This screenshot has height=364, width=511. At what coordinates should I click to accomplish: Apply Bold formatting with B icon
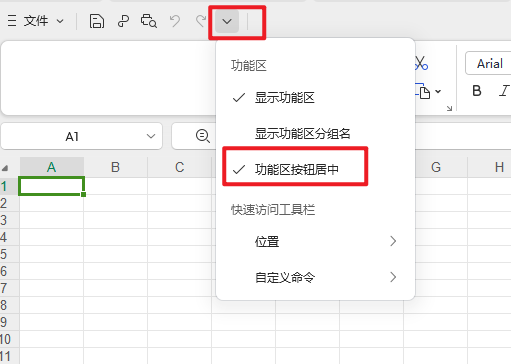click(477, 91)
